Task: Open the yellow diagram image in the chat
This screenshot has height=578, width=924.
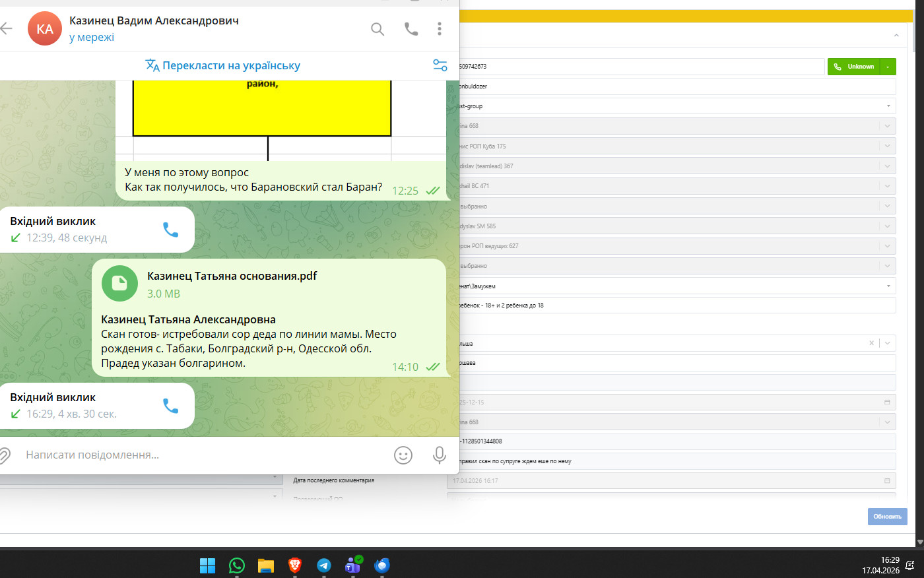Action: pos(281,121)
